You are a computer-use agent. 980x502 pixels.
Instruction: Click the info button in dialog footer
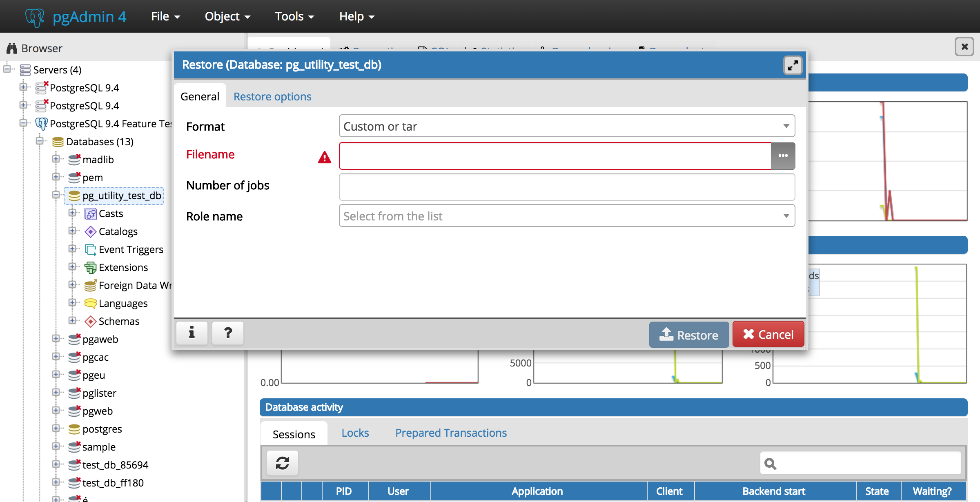point(192,333)
